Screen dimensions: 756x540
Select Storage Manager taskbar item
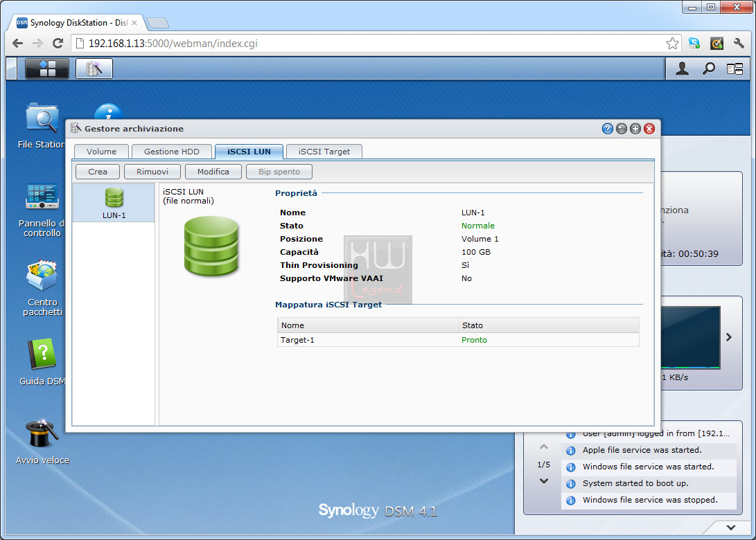pos(94,69)
